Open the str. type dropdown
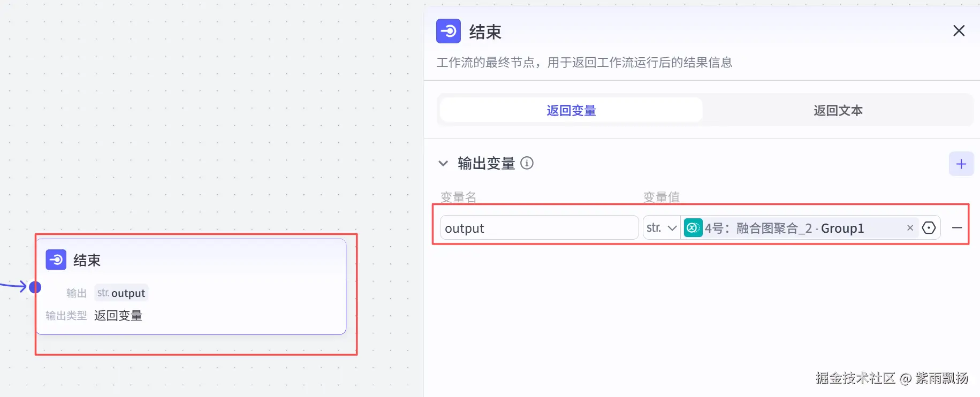 click(x=662, y=228)
